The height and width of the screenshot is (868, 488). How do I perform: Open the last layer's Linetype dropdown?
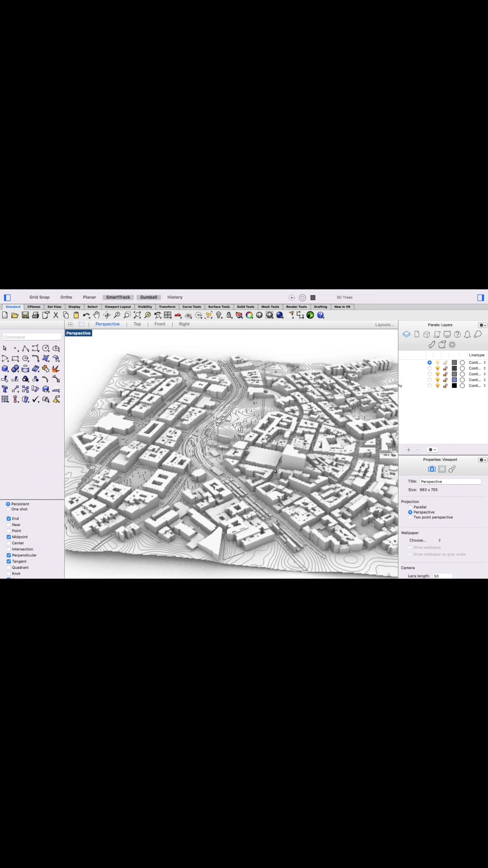coord(477,386)
